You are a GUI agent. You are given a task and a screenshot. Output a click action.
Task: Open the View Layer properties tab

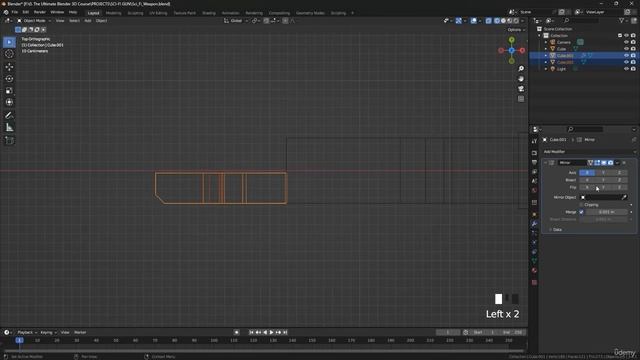click(534, 172)
